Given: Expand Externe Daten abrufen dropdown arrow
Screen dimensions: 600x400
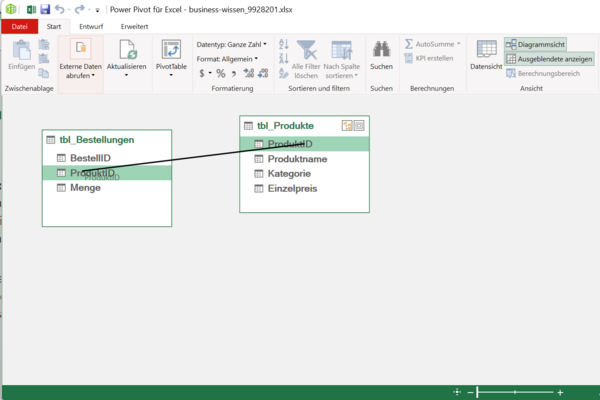Looking at the screenshot, I should 93,75.
